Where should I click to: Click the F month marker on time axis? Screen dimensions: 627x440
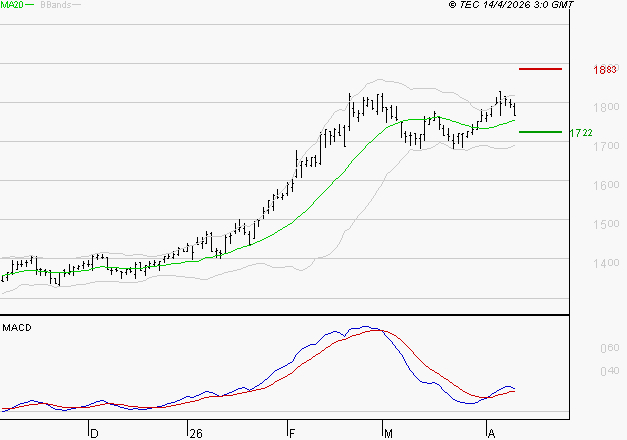click(x=292, y=434)
